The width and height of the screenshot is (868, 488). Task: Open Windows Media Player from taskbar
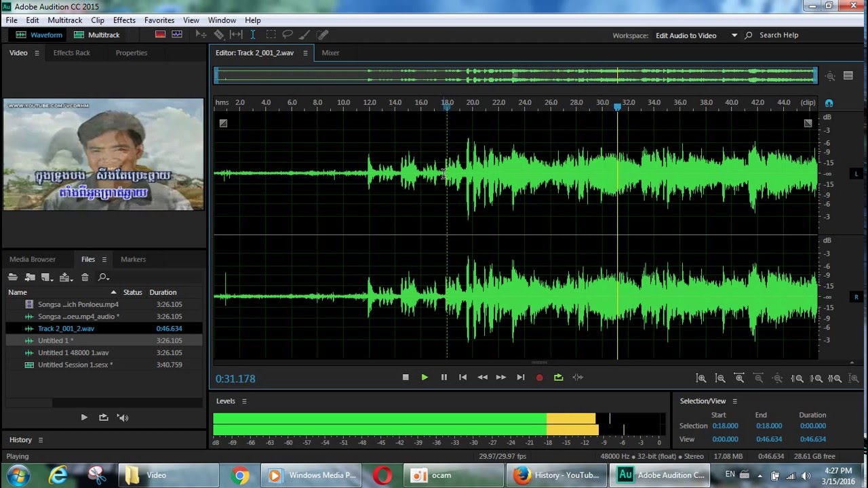312,475
